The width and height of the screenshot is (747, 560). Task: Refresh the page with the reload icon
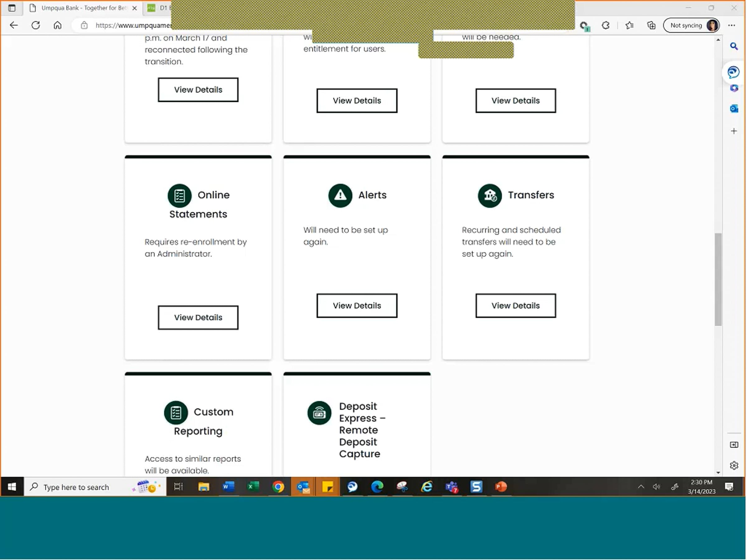[36, 25]
